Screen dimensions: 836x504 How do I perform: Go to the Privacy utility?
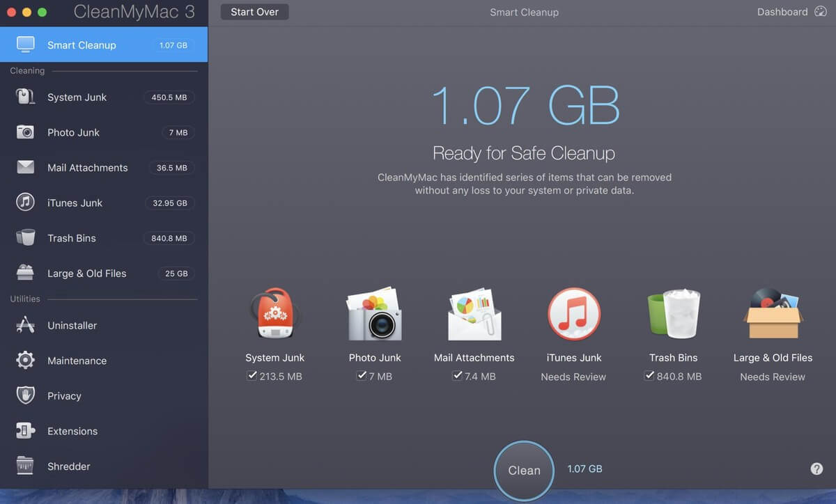point(104,395)
